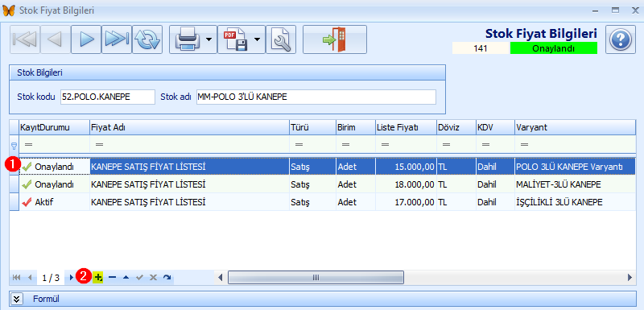Click the row indicator of the İŞÇİLİKLİ row

(14, 202)
